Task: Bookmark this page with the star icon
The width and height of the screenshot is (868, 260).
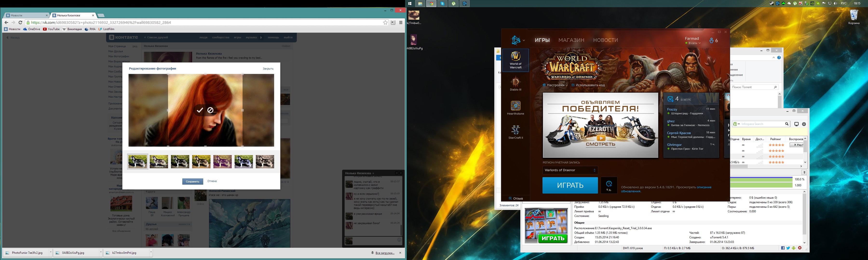Action: point(386,23)
